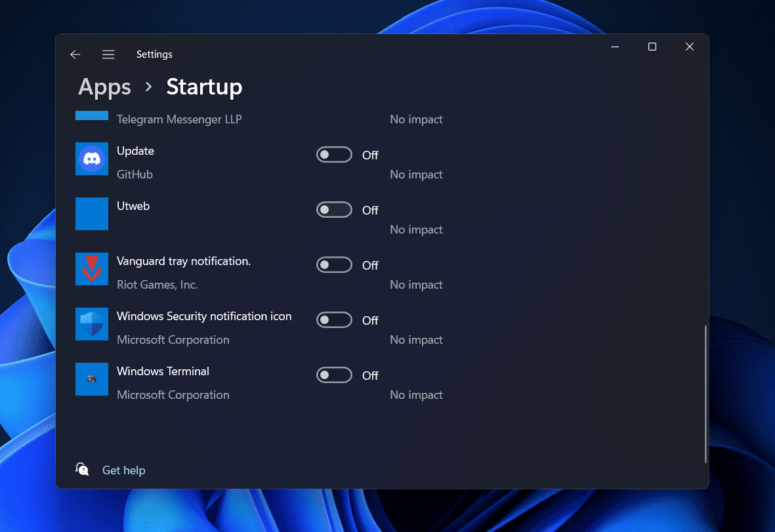Click the Vanguard tray notification label
The width and height of the screenshot is (775, 532).
pos(184,261)
